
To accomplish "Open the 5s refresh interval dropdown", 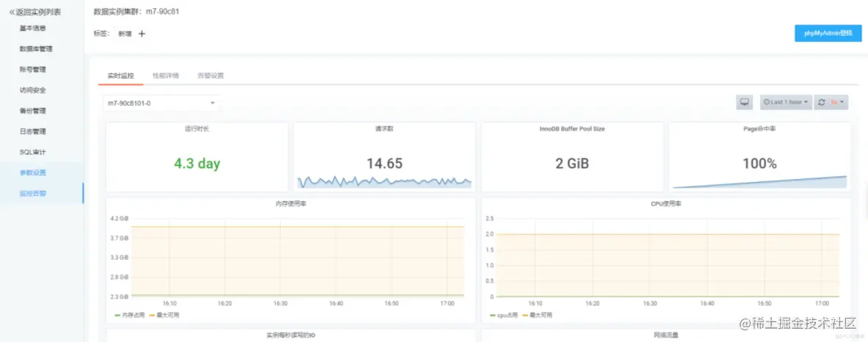I will point(838,103).
